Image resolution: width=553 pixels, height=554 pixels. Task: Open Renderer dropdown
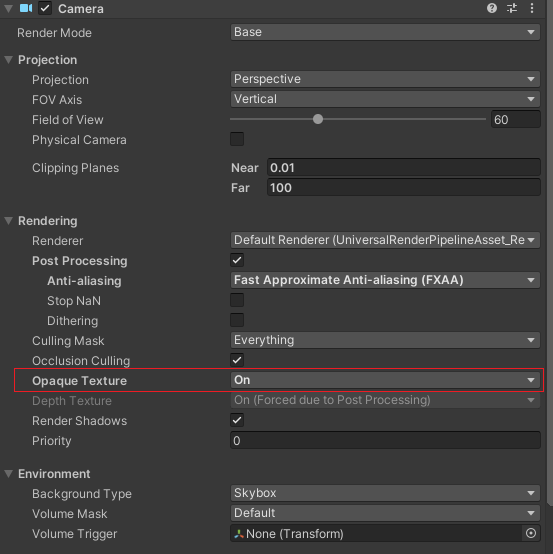click(x=385, y=240)
